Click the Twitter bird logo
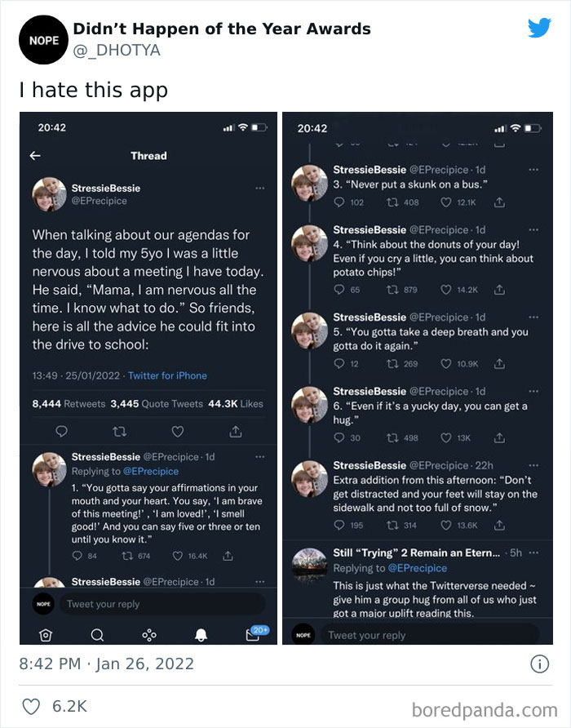Image resolution: width=571 pixels, height=728 pixels. (x=539, y=27)
